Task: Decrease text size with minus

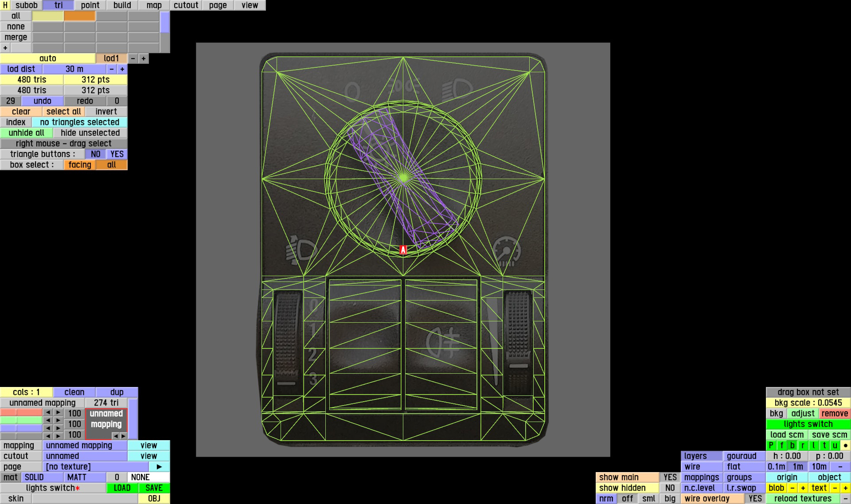Action: tap(835, 488)
